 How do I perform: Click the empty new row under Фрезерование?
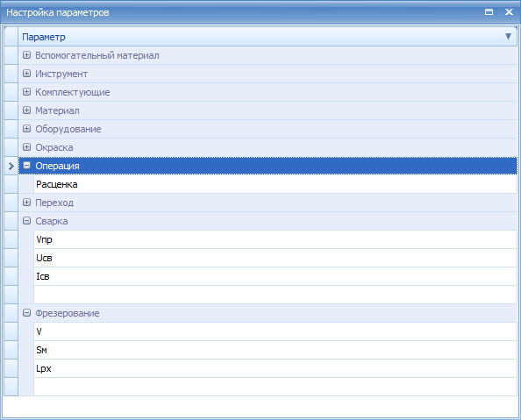(x=275, y=387)
